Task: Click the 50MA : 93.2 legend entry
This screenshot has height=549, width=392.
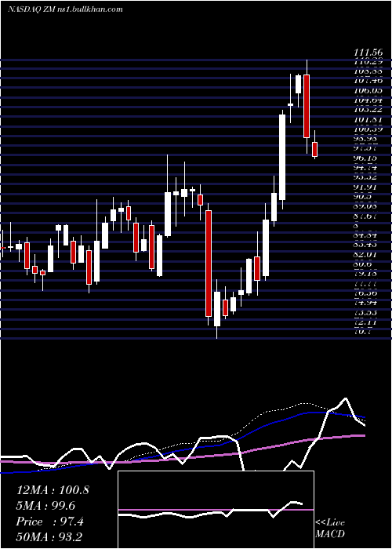Action: pos(49,536)
